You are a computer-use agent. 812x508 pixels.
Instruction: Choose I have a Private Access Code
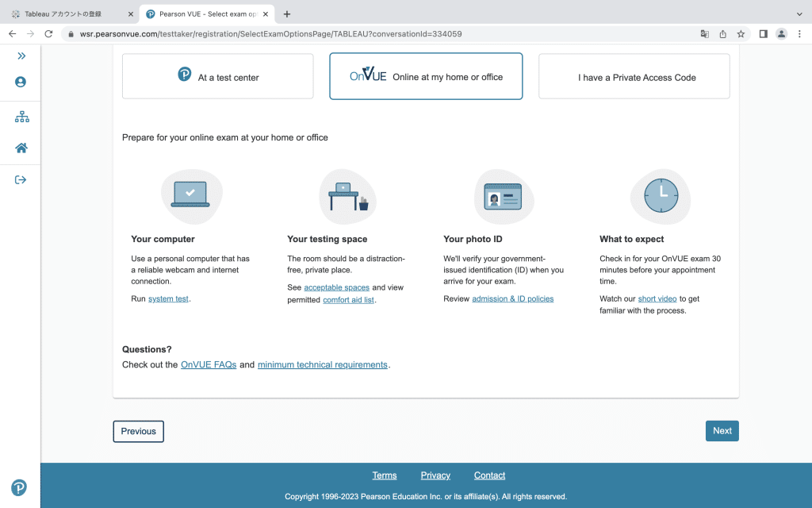634,76
